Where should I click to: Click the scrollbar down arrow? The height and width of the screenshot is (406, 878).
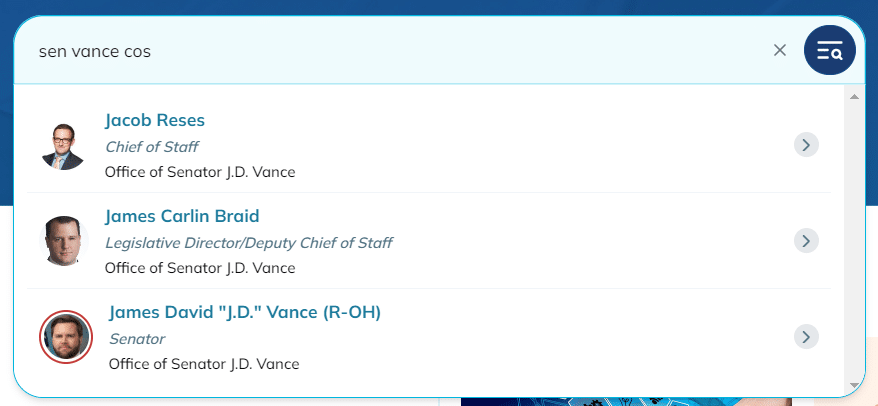[854, 385]
